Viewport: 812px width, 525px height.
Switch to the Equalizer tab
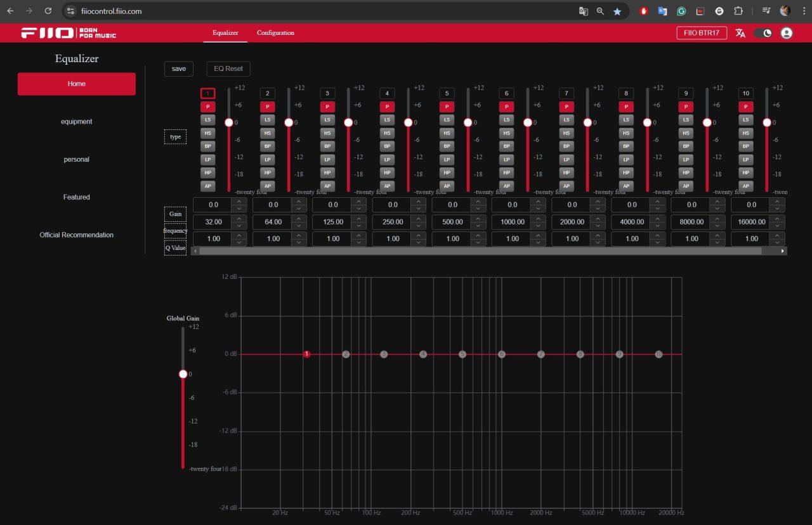(225, 33)
